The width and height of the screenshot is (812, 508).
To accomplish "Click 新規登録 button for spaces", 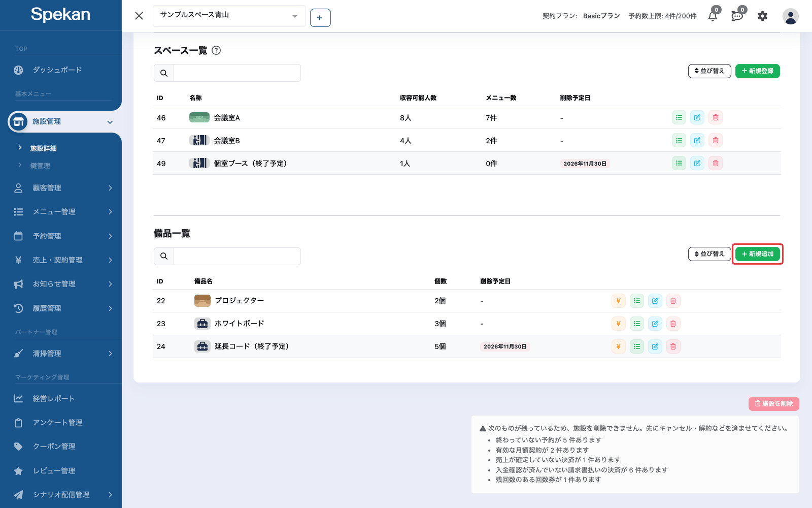I will [x=758, y=71].
